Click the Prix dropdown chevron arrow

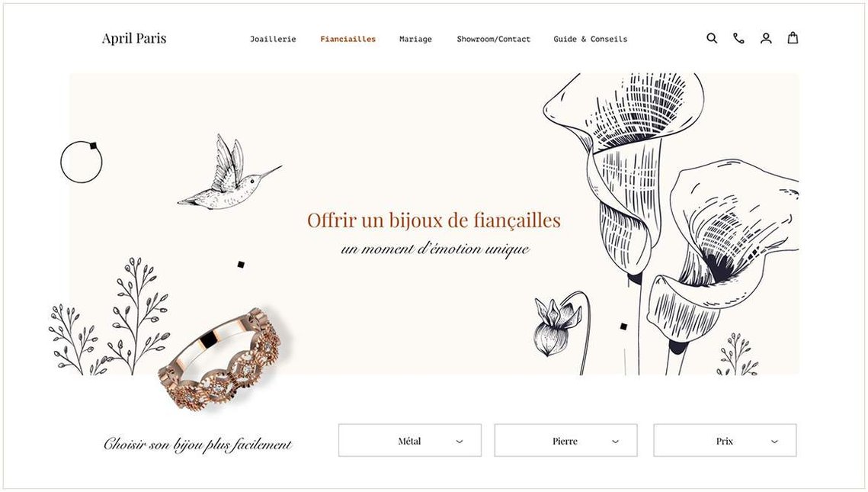pyautogui.click(x=774, y=442)
